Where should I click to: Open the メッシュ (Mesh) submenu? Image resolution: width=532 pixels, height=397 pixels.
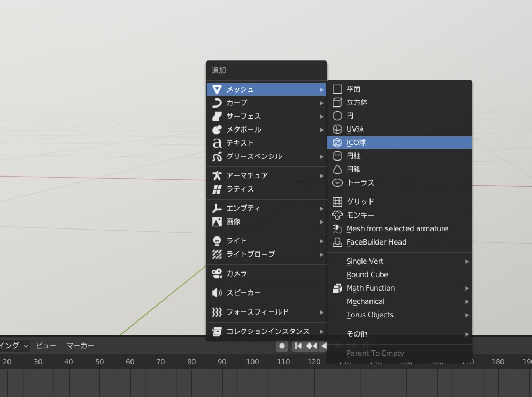(266, 89)
